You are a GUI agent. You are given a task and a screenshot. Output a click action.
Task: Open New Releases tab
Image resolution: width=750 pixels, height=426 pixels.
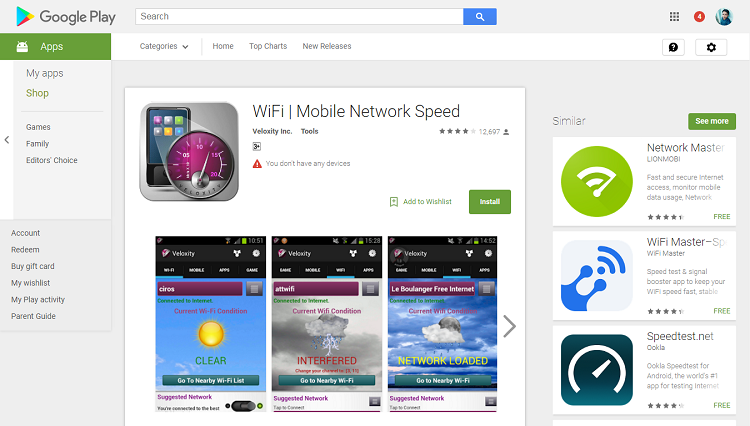coord(327,46)
